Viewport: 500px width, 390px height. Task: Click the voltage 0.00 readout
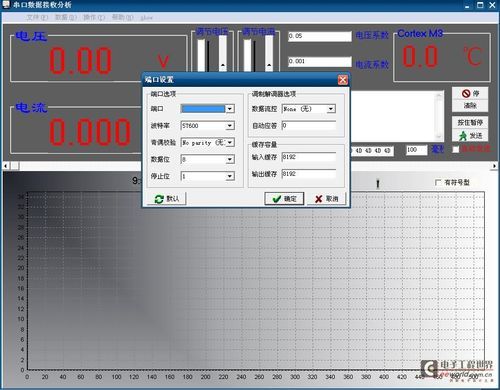80,61
